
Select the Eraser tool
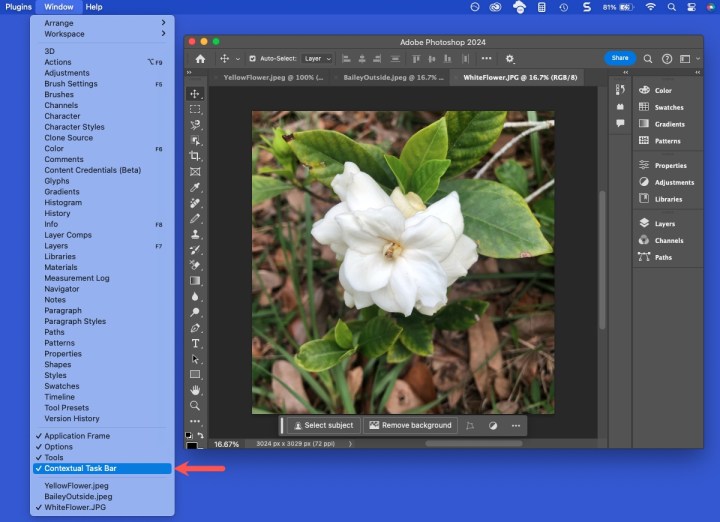pyautogui.click(x=195, y=265)
